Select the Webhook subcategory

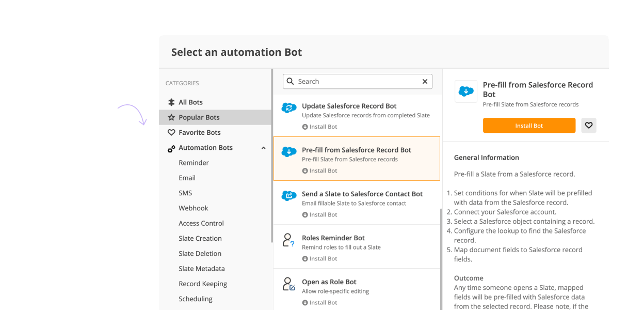click(x=194, y=208)
